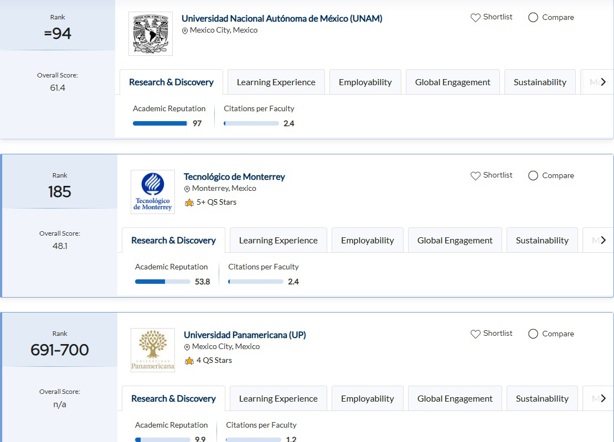This screenshot has width=614, height=442.
Task: Click the Monterrey, Mexico location text
Action: [224, 188]
